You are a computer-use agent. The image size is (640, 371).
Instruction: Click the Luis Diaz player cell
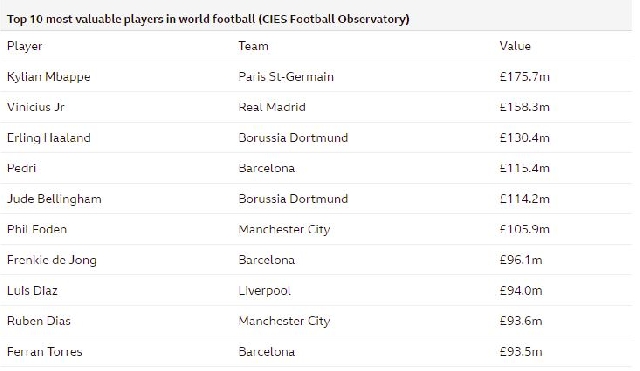pyautogui.click(x=32, y=291)
